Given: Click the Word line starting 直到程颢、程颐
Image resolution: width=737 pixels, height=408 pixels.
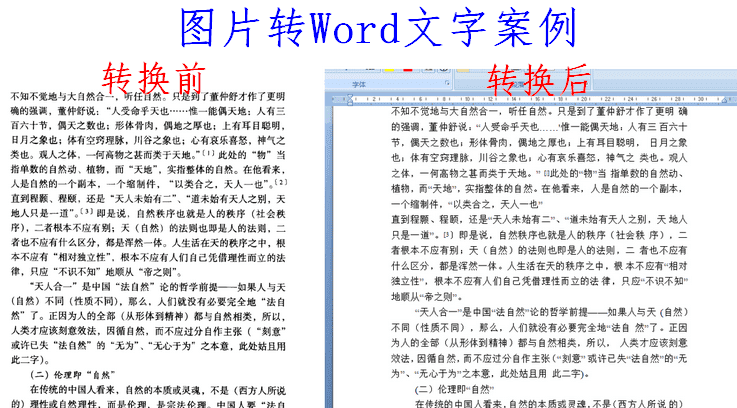Looking at the screenshot, I should [x=539, y=220].
